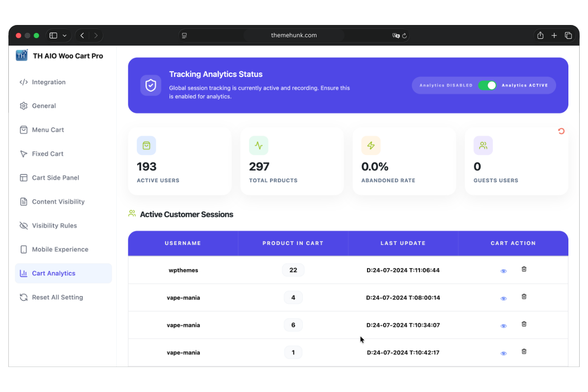This screenshot has height=392, width=588.
Task: Open the Visibility Rules page
Action: click(x=54, y=226)
